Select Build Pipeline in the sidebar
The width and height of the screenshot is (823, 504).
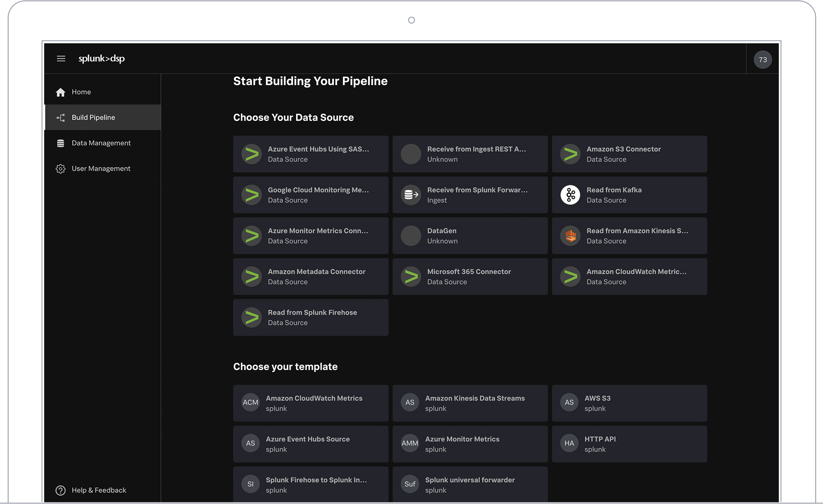(102, 117)
